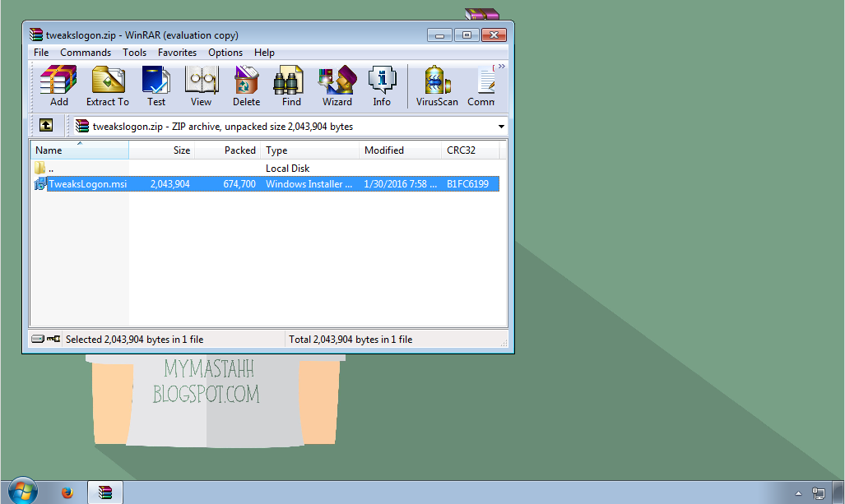845x504 pixels.
Task: Open the Tools menu
Action: [134, 53]
